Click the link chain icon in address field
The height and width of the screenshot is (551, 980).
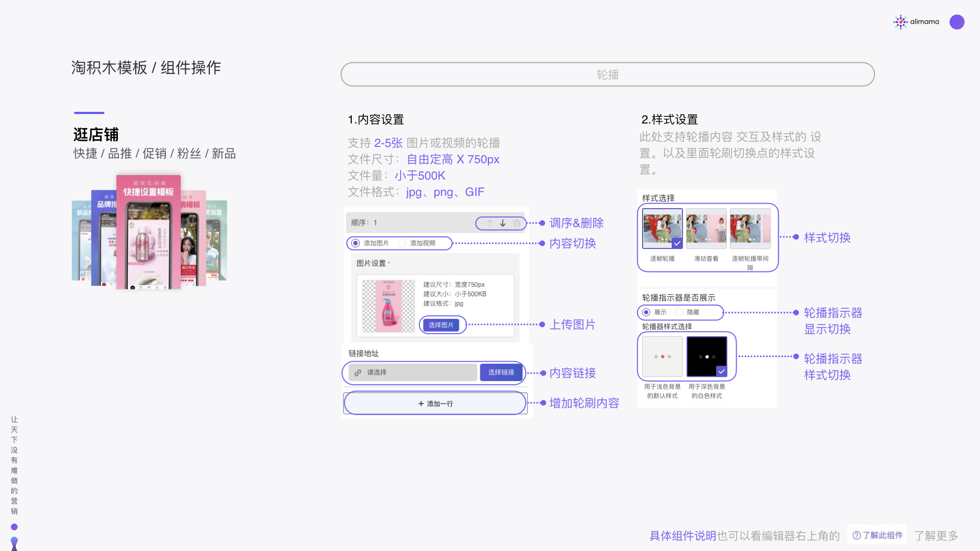[x=358, y=372]
